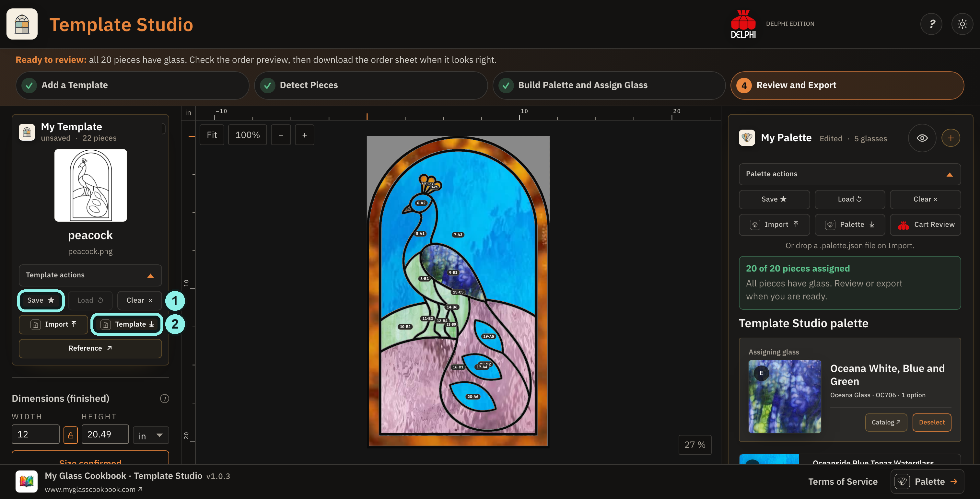This screenshot has width=980, height=499.
Task: Open the Reference link button
Action: click(90, 348)
